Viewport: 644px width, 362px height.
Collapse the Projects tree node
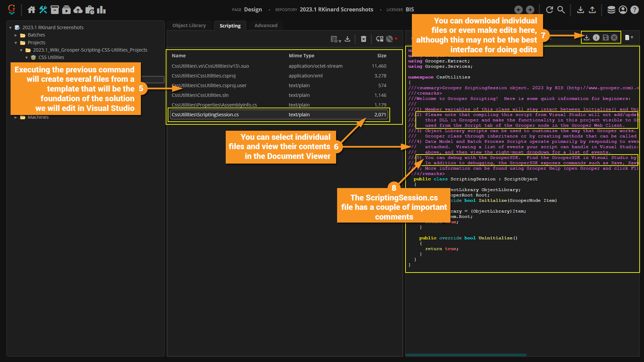16,43
